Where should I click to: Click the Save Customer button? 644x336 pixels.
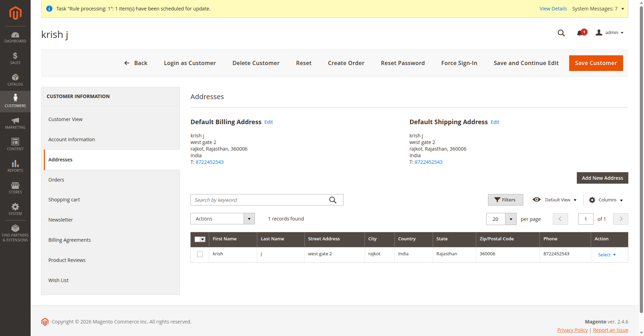coord(596,63)
